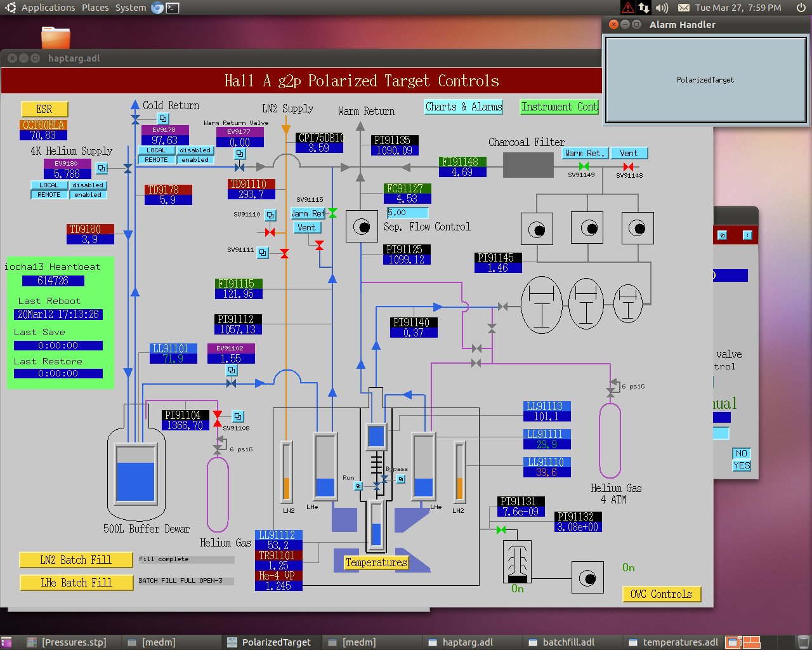Open the Applications menu
The height and width of the screenshot is (650, 812).
pos(48,8)
